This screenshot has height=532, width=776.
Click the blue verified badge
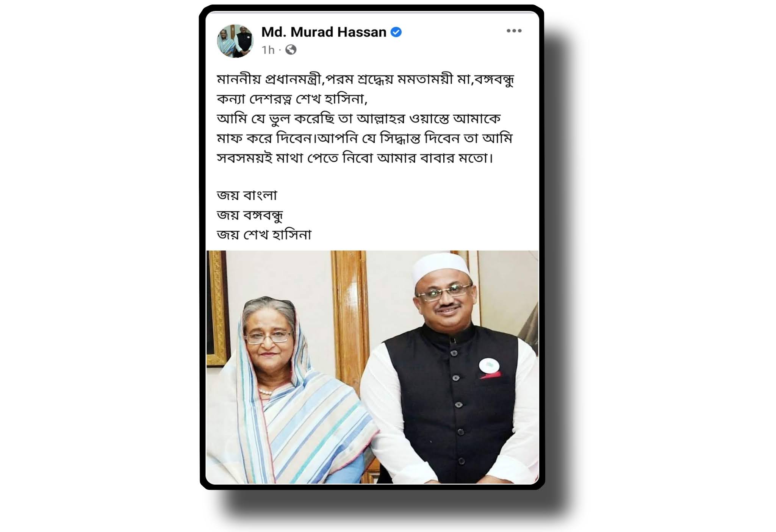[396, 32]
